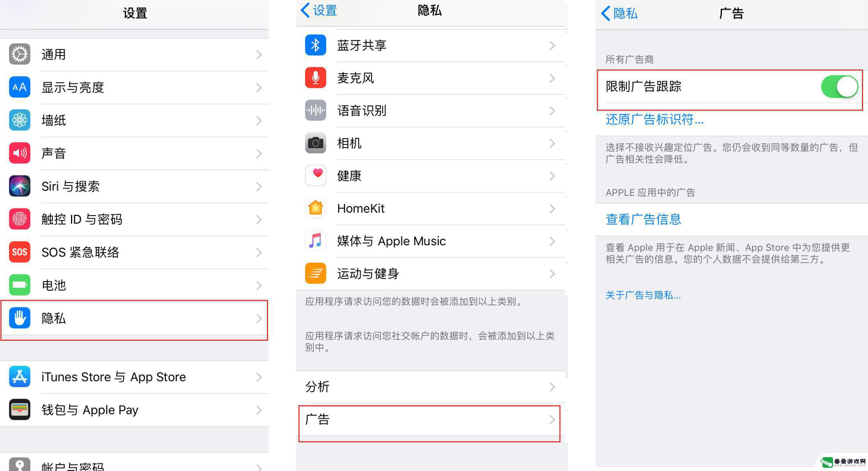Open Motion and Fitness settings
The image size is (868, 471).
(428, 273)
